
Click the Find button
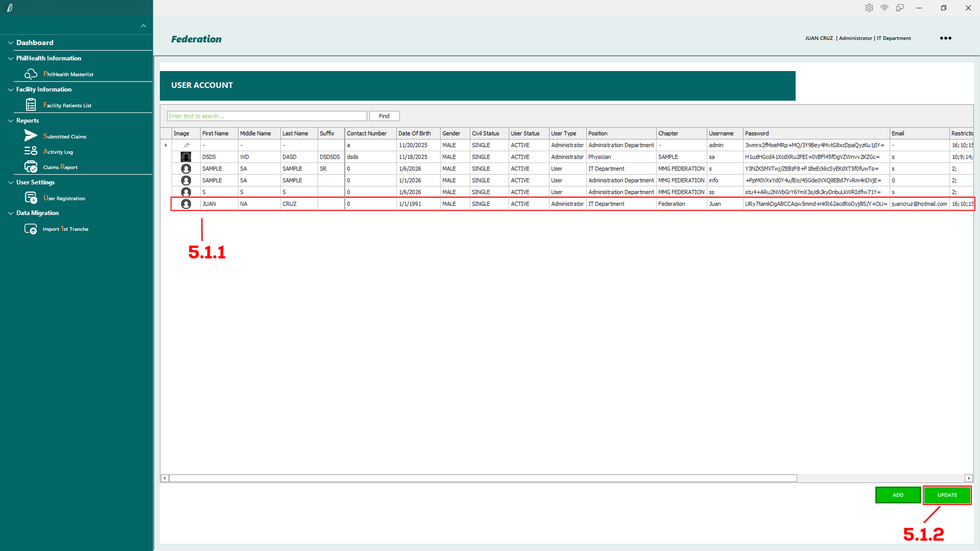point(384,116)
